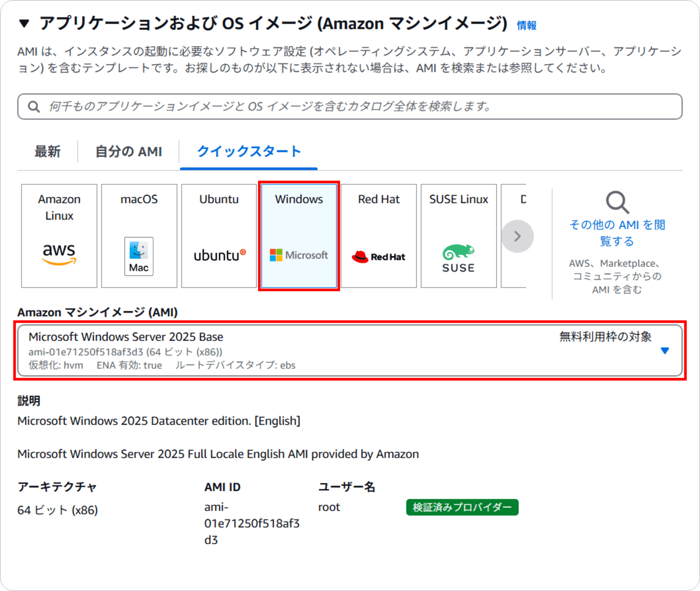Switch to the 最新 tab
700x591 pixels.
pos(48,152)
